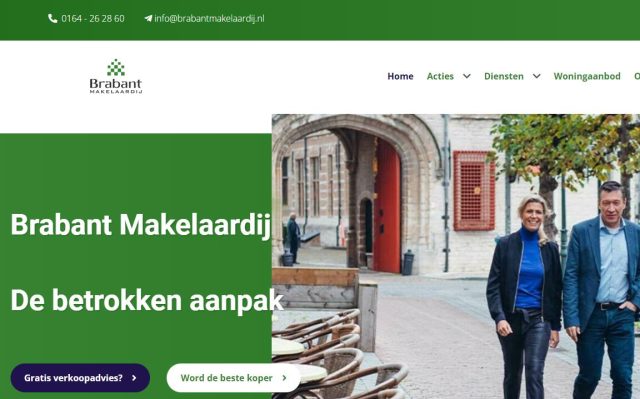Image resolution: width=640 pixels, height=399 pixels.
Task: Open the Woningaanbod menu item
Action: [587, 76]
